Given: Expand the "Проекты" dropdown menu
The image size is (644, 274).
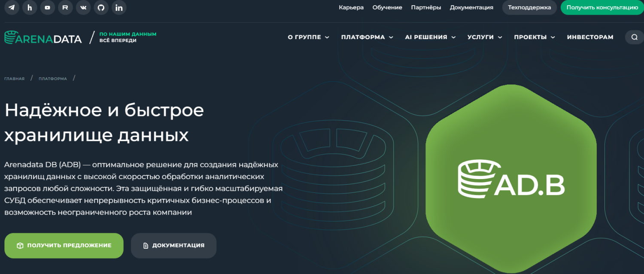Looking at the screenshot, I should tap(534, 37).
